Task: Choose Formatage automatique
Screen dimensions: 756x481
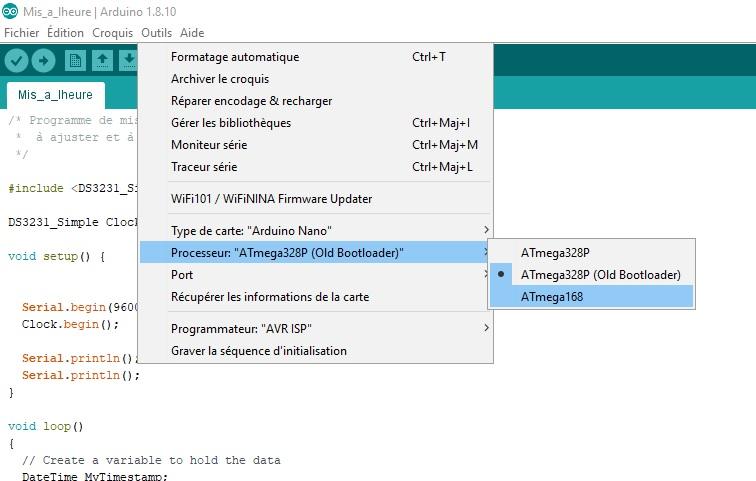Action: 316,57
